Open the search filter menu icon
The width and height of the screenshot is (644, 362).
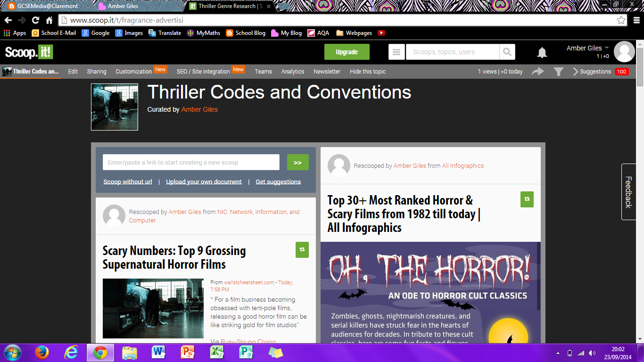396,52
